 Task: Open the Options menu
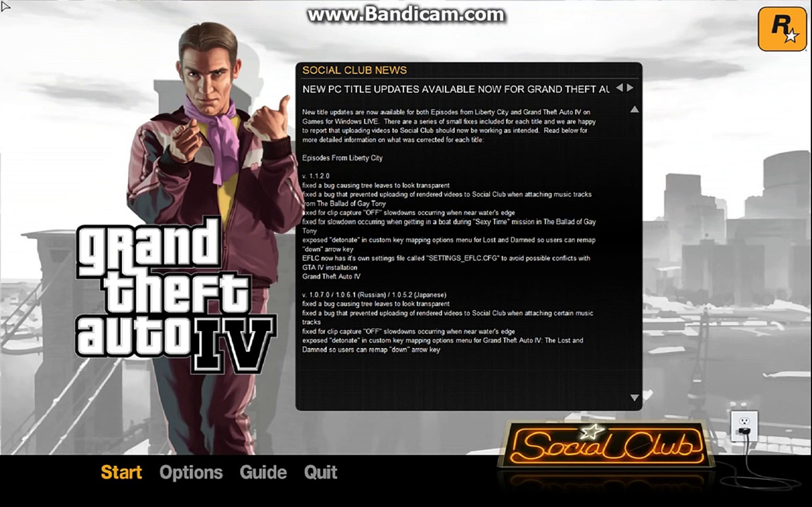(191, 472)
